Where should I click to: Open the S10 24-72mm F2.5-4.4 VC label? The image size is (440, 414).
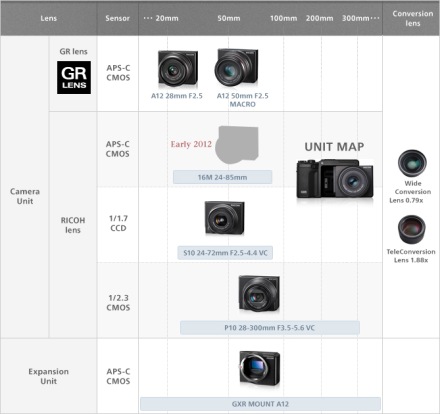[225, 253]
